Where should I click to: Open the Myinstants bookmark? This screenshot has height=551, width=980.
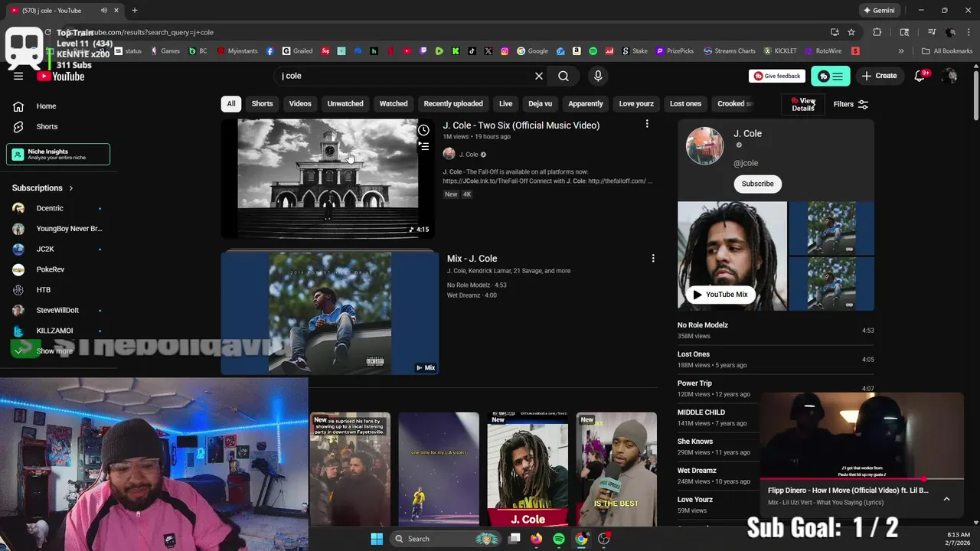238,51
